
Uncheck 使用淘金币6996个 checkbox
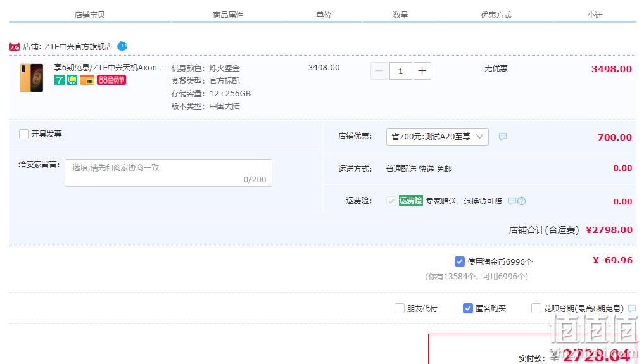460,261
